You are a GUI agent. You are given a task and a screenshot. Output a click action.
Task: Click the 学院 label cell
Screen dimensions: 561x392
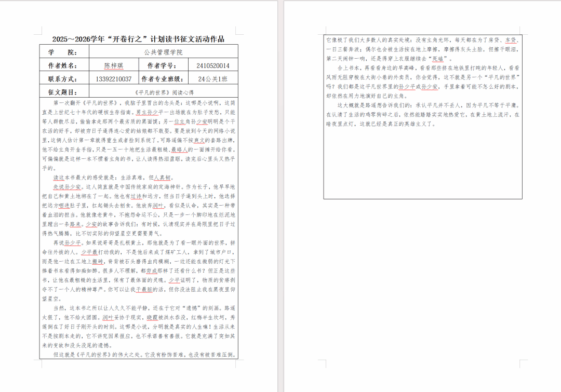64,52
